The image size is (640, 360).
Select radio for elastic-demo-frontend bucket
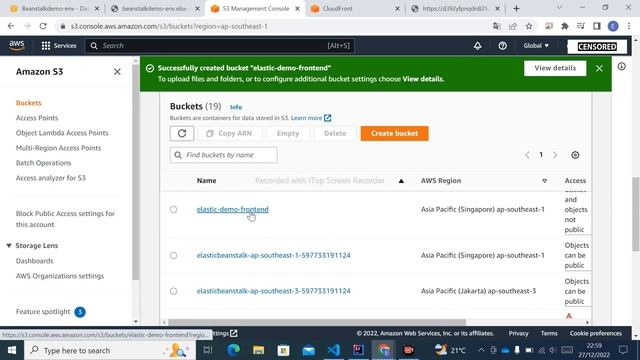pos(173,209)
